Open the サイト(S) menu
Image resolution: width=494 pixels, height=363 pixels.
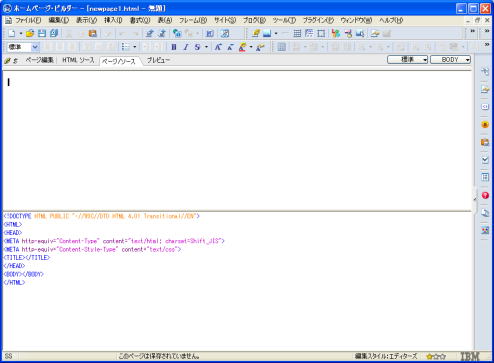[x=225, y=20]
